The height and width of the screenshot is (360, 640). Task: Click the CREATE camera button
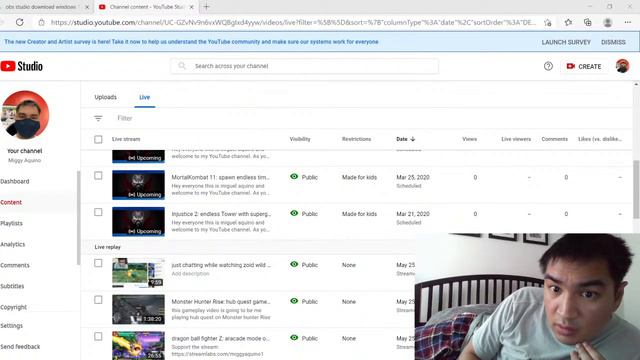click(x=584, y=66)
